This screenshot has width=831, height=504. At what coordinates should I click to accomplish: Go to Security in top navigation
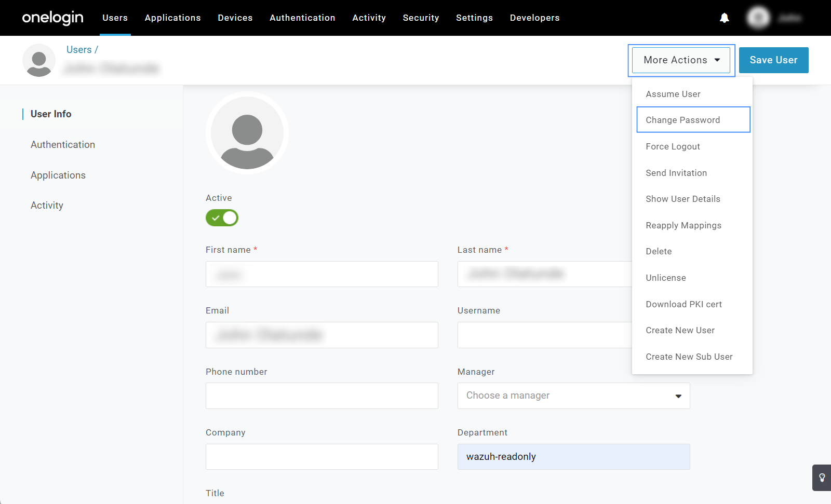click(421, 18)
